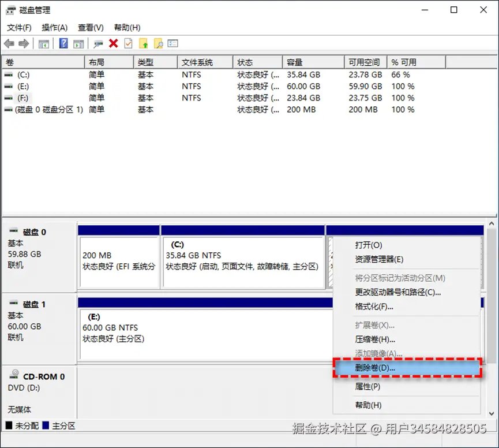
Task: Click the DVD (D:) label
Action: pos(24,388)
